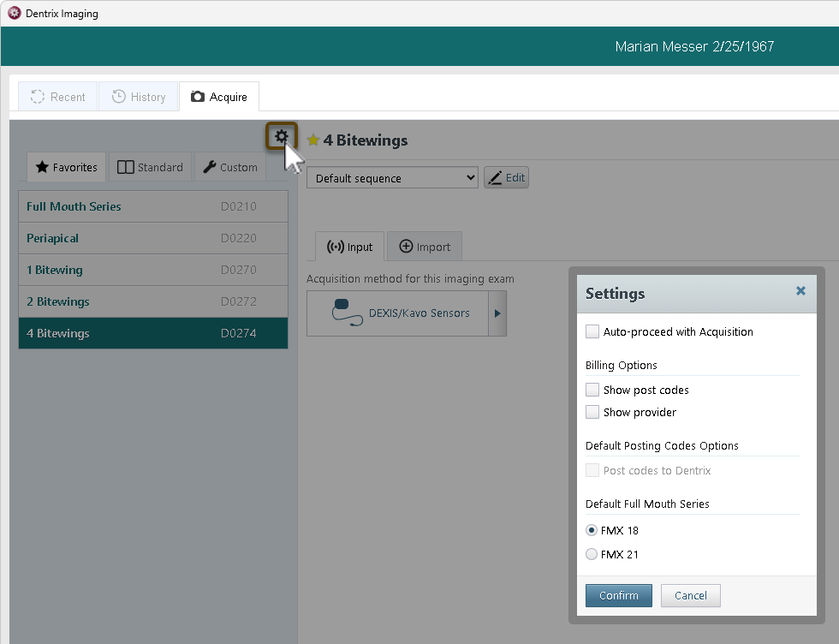This screenshot has width=839, height=644.
Task: Open the Custom exams tab
Action: coord(229,167)
